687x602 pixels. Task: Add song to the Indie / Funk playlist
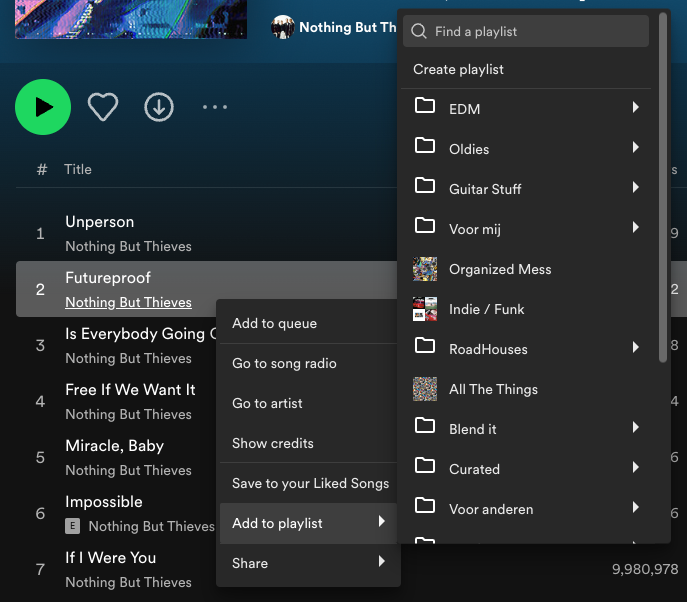[x=486, y=309]
